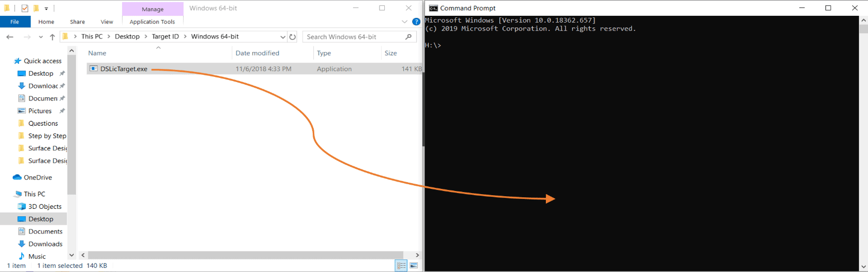
Task: Sort by Date modified column header
Action: coord(257,53)
